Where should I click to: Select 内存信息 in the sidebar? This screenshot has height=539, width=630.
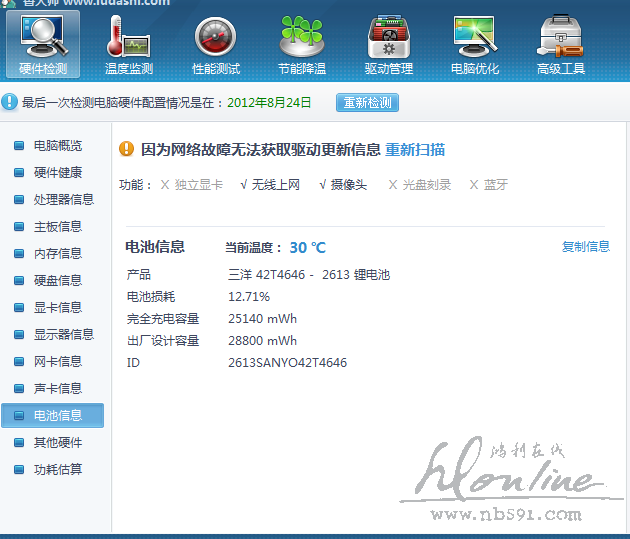point(57,253)
